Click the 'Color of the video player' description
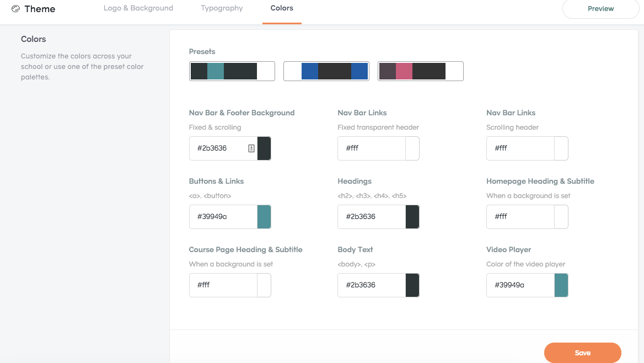Viewport: 644px width, 363px height. pos(525,264)
